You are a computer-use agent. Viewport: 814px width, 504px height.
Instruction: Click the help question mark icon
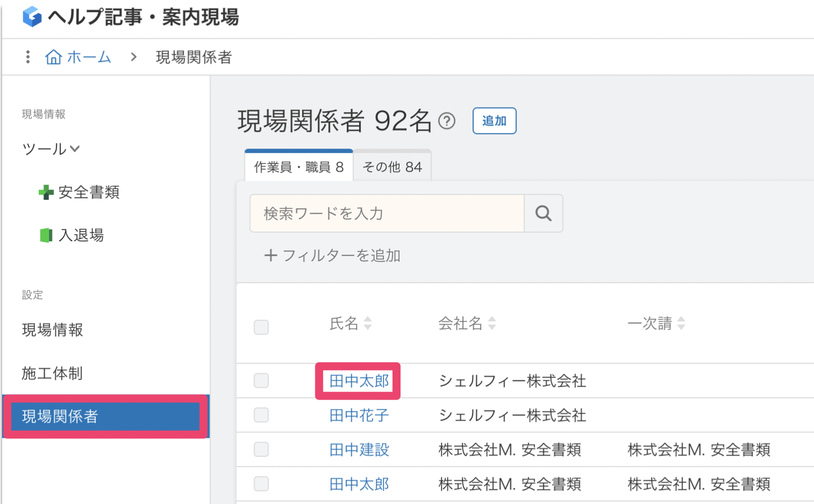pyautogui.click(x=447, y=121)
